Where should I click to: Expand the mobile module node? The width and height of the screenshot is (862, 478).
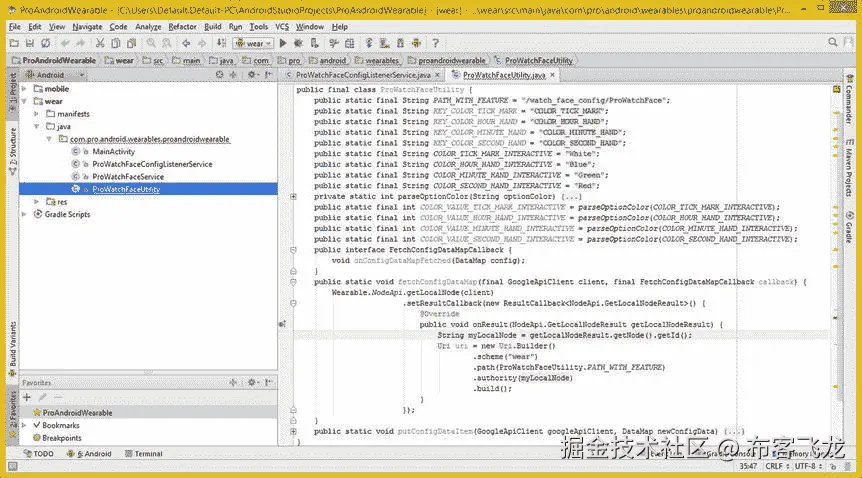24,89
